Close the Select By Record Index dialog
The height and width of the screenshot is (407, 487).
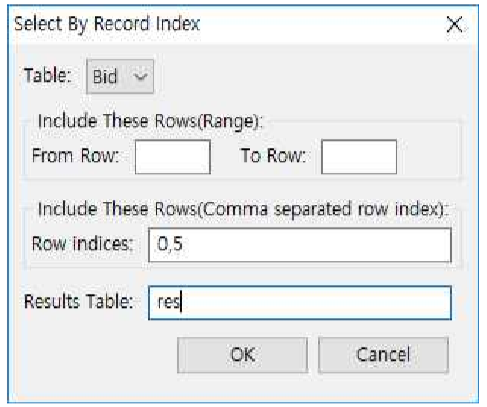pos(454,24)
